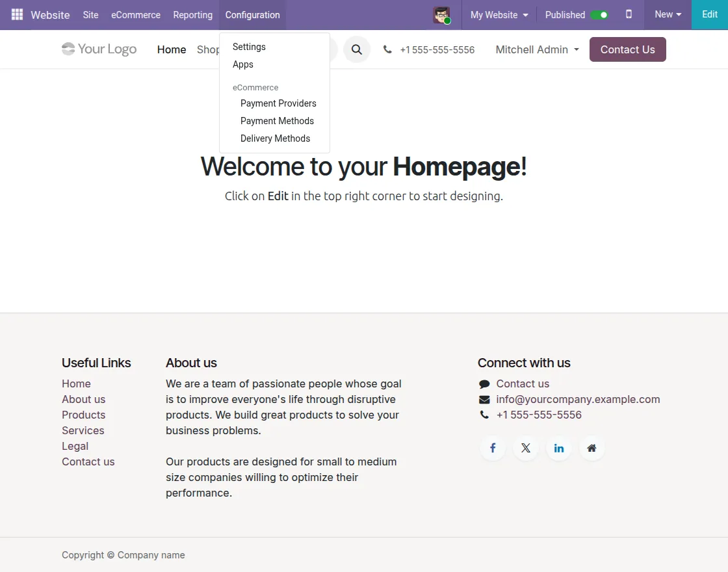Select Apps in Configuration menu

point(274,64)
